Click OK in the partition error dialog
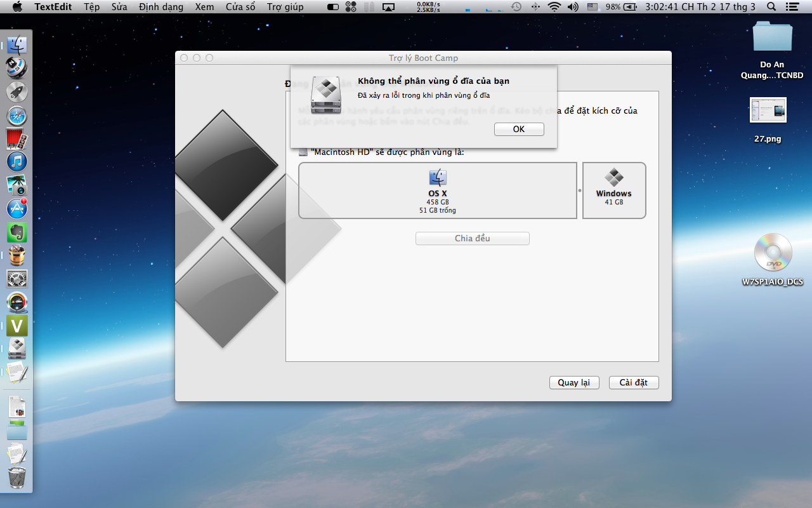This screenshot has height=508, width=812. point(519,129)
